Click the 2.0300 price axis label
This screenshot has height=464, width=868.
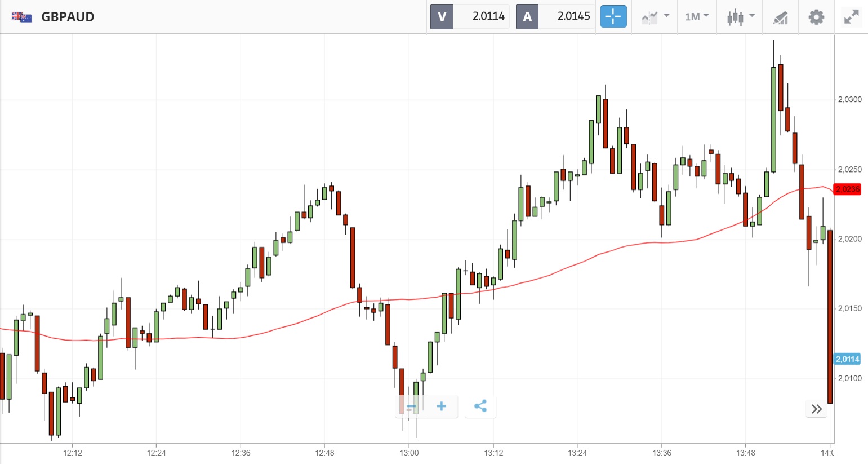pos(849,100)
